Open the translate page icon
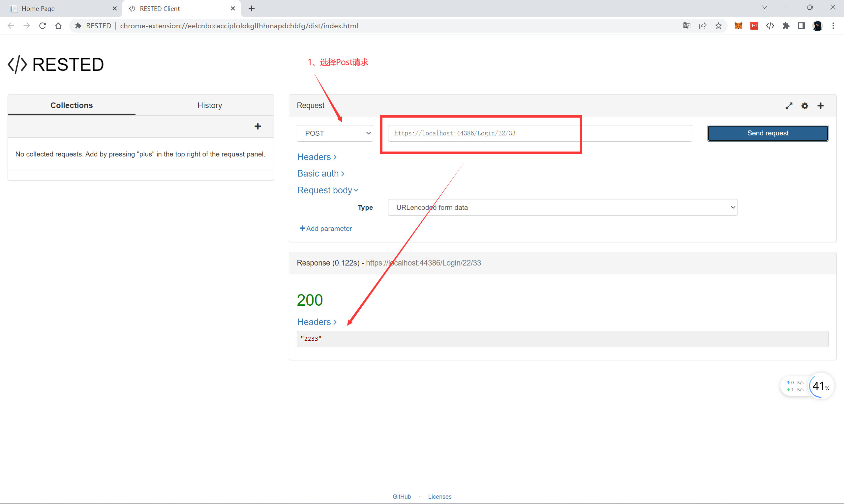Image resolution: width=844 pixels, height=504 pixels. tap(687, 26)
